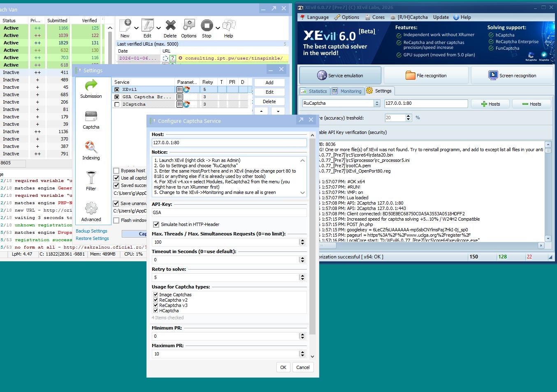
Task: Click OK in Configure Captcha Service
Action: click(283, 367)
